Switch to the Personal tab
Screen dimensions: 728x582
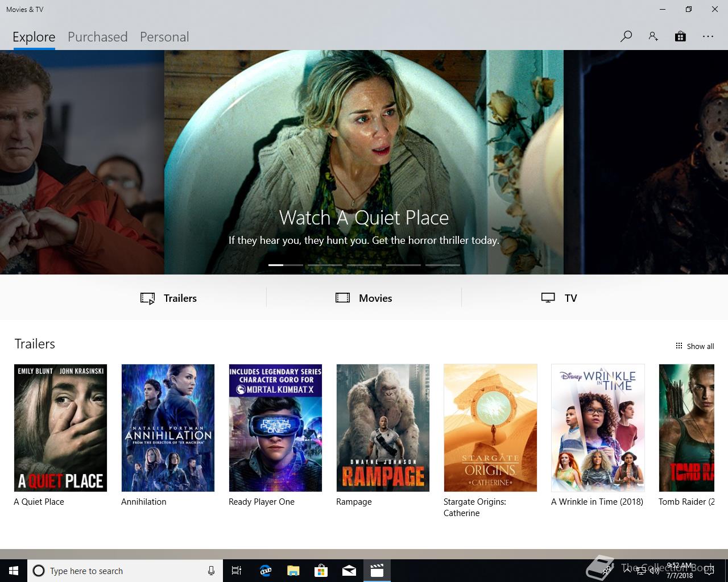tap(164, 37)
